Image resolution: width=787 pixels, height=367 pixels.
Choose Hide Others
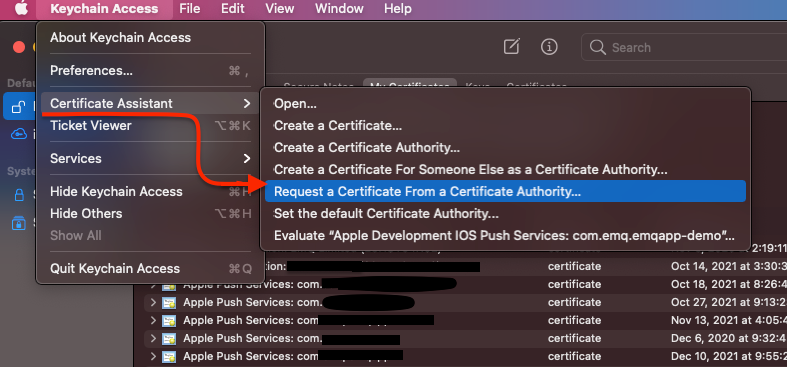[150, 214]
